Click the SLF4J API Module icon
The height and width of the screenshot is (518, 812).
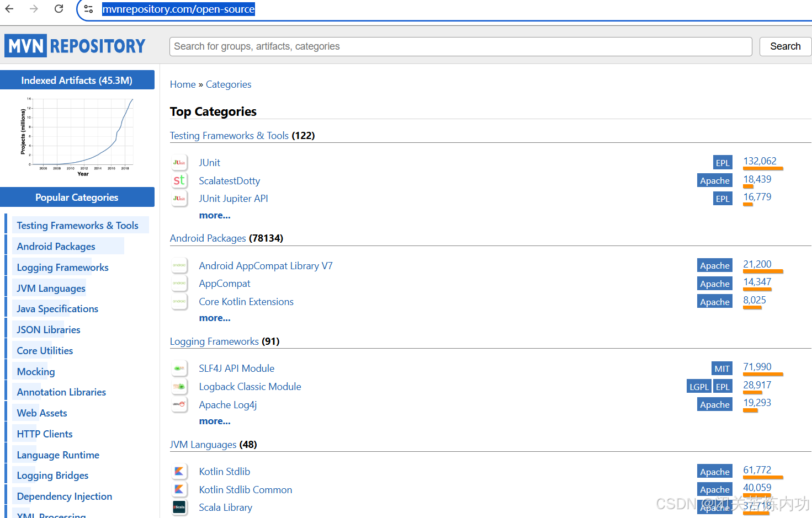179,369
